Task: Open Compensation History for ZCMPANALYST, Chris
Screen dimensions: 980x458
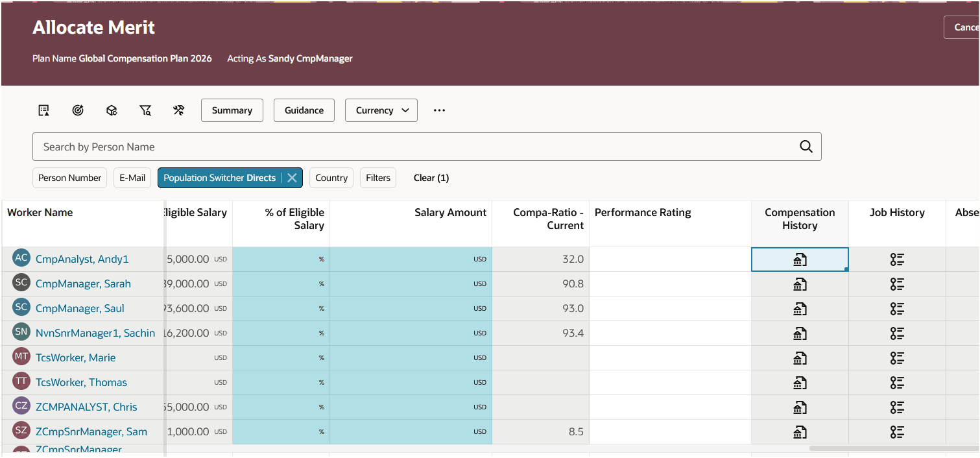Action: tap(800, 407)
